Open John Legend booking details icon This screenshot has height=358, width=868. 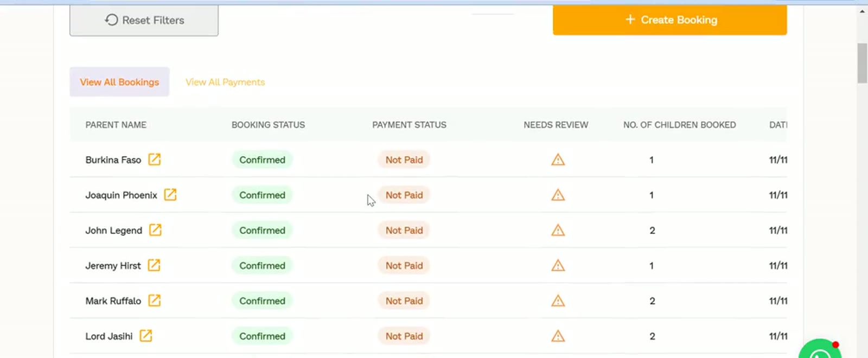click(155, 230)
